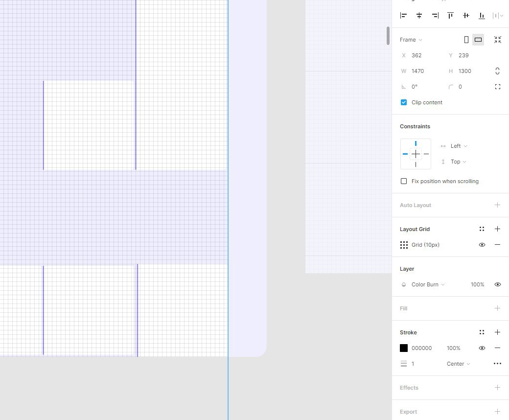Align horizontal centers
The height and width of the screenshot is (420, 509).
coord(419,15)
